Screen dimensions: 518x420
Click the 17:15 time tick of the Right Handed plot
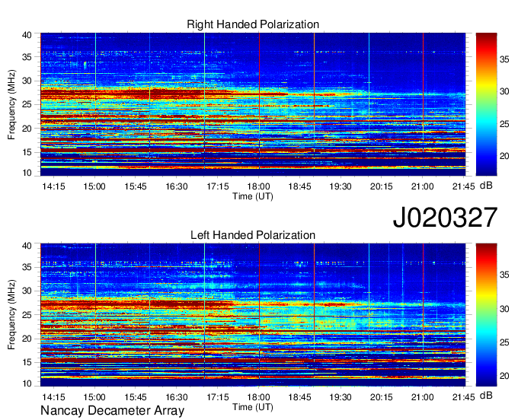218,186
